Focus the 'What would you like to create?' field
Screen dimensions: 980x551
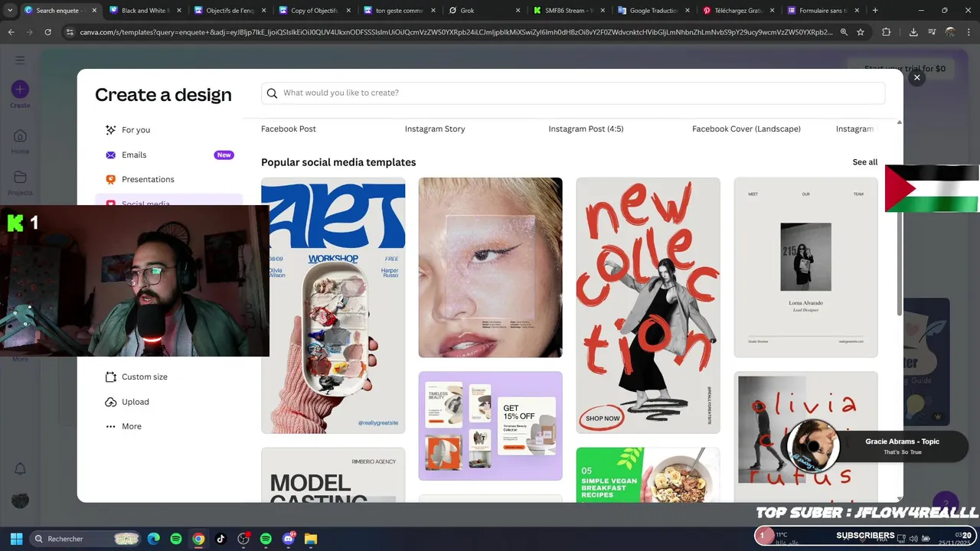tap(573, 93)
